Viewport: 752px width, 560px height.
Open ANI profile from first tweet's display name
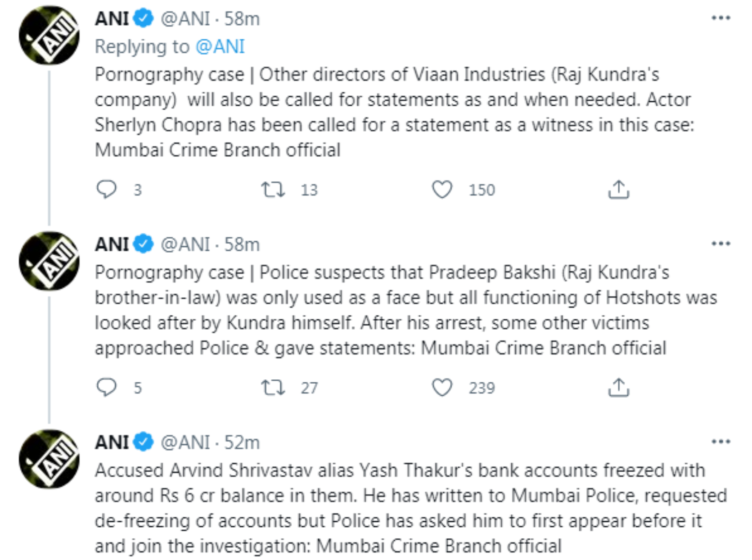click(x=112, y=19)
